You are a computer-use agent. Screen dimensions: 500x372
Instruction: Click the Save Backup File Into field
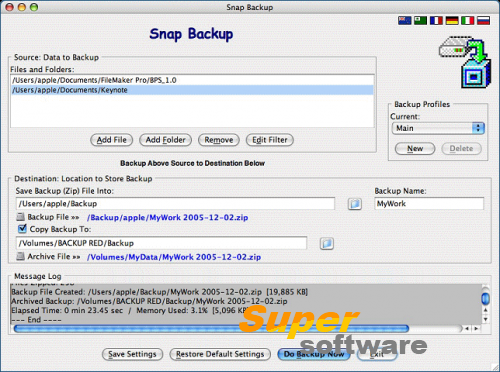pos(175,204)
